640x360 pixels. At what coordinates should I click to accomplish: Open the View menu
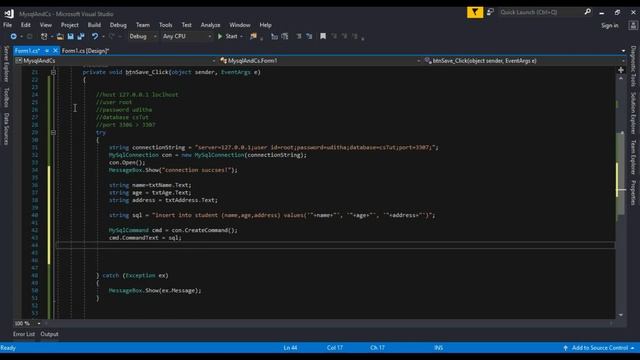(46, 25)
